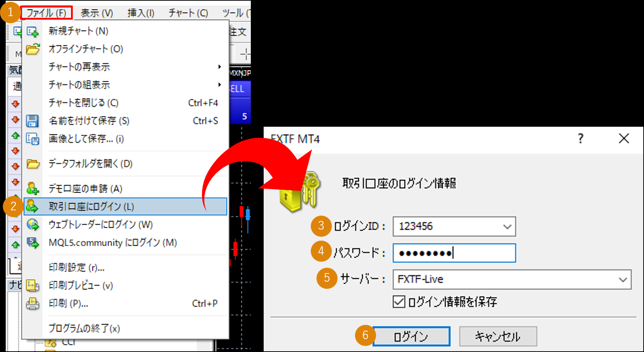Click the save-as-image icon beside 画像として保存
Image resolution: width=644 pixels, height=352 pixels.
coord(32,139)
